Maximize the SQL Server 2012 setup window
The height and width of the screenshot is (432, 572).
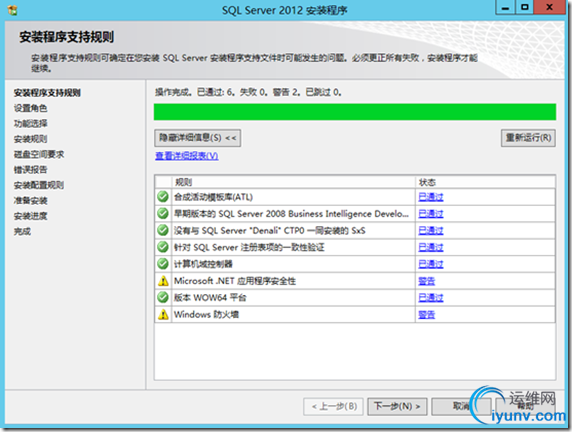tap(525, 7)
